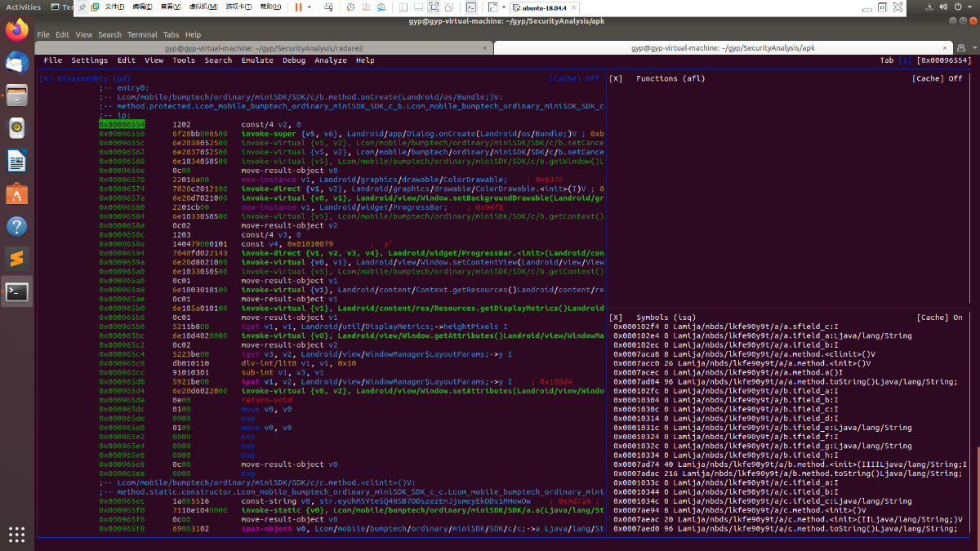
Task: Click the second VMware view-layout icon, left of the full-screen icon
Action: click(x=420, y=7)
